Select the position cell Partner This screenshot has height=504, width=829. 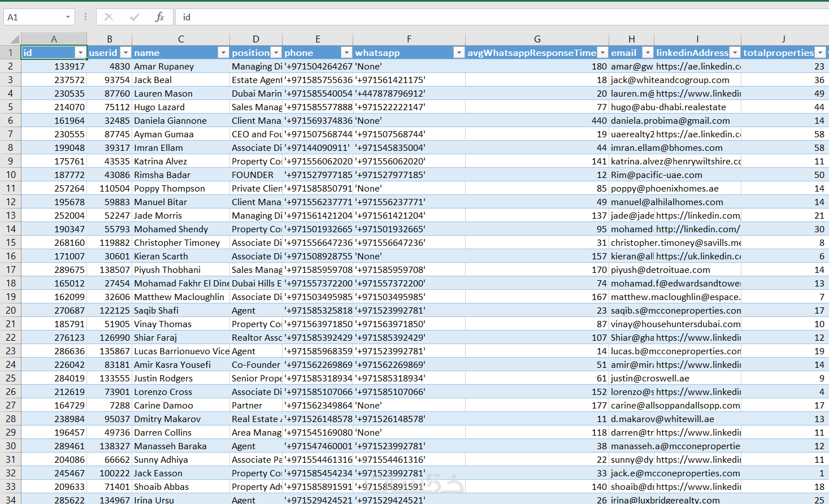(256, 405)
